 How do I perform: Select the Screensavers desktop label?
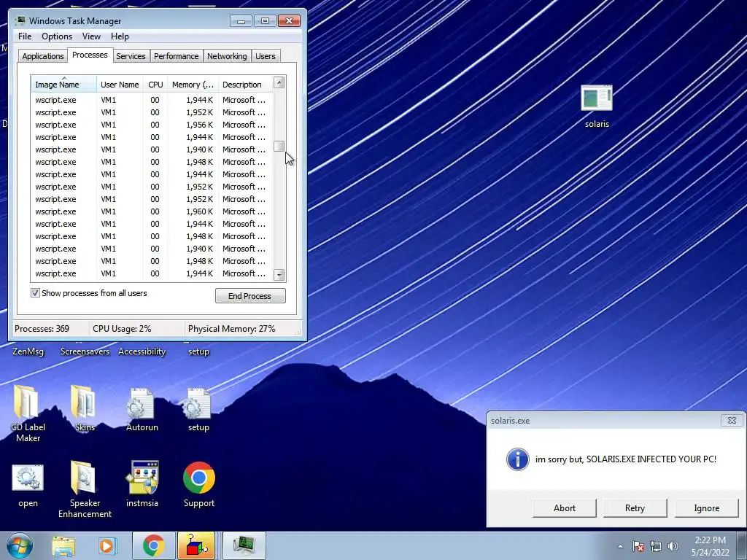(85, 351)
